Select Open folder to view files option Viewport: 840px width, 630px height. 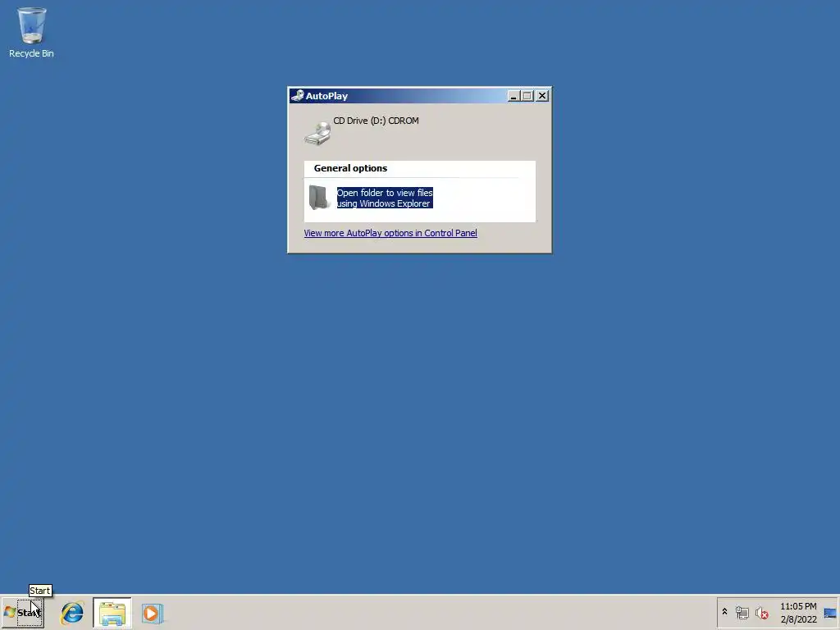(x=385, y=198)
